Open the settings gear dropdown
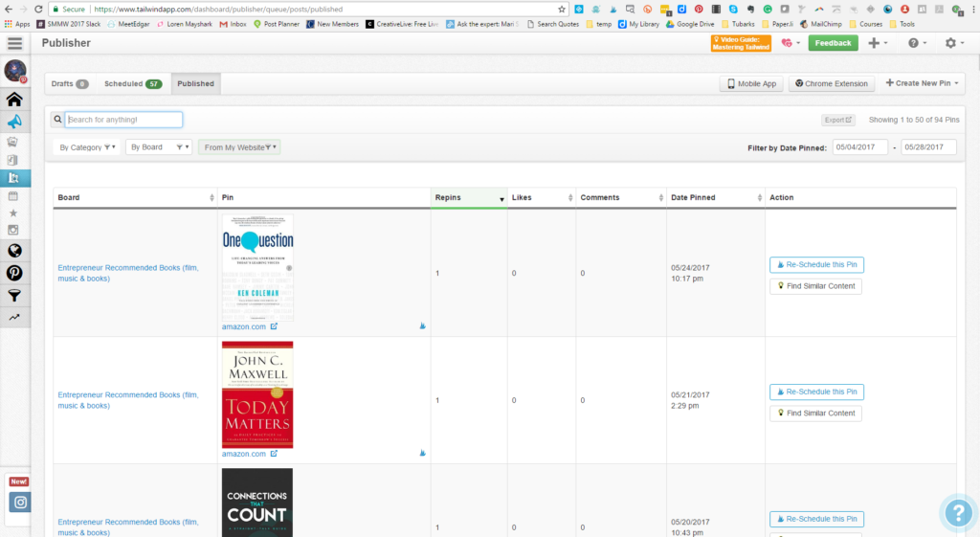980x537 pixels. coord(954,43)
